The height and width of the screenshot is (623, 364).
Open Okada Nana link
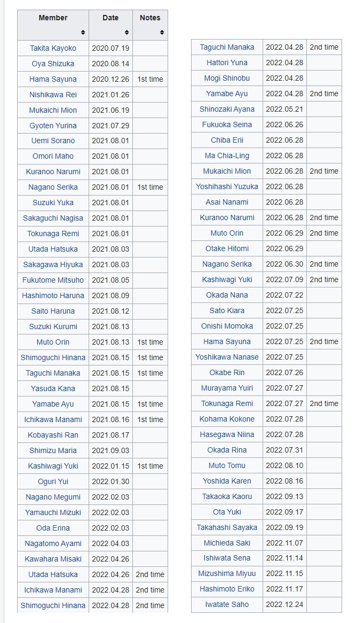(227, 295)
